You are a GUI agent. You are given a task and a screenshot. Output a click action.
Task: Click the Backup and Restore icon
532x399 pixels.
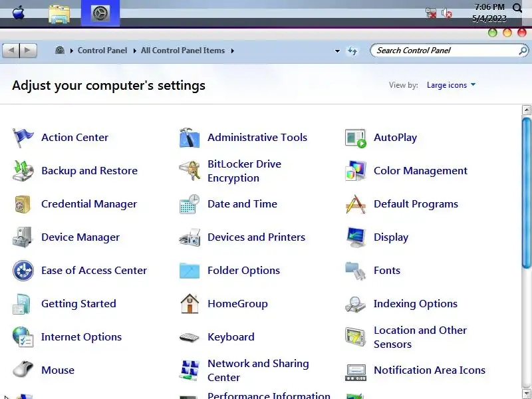(x=23, y=171)
